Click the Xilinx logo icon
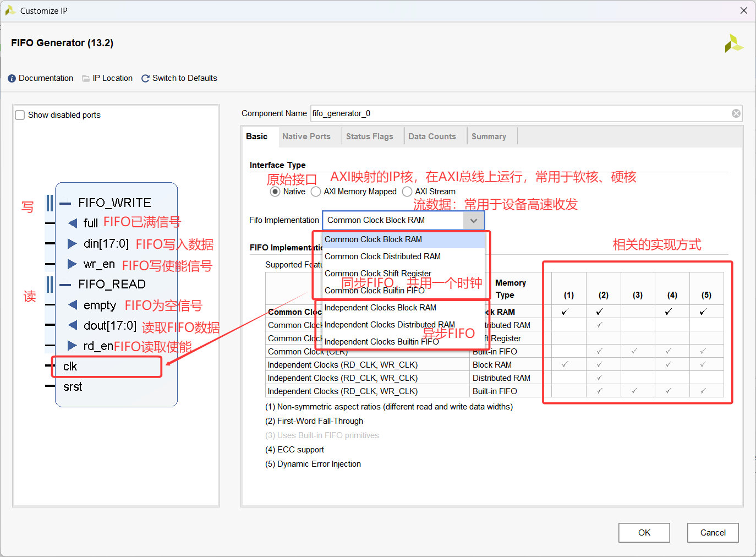The image size is (756, 557). (733, 44)
